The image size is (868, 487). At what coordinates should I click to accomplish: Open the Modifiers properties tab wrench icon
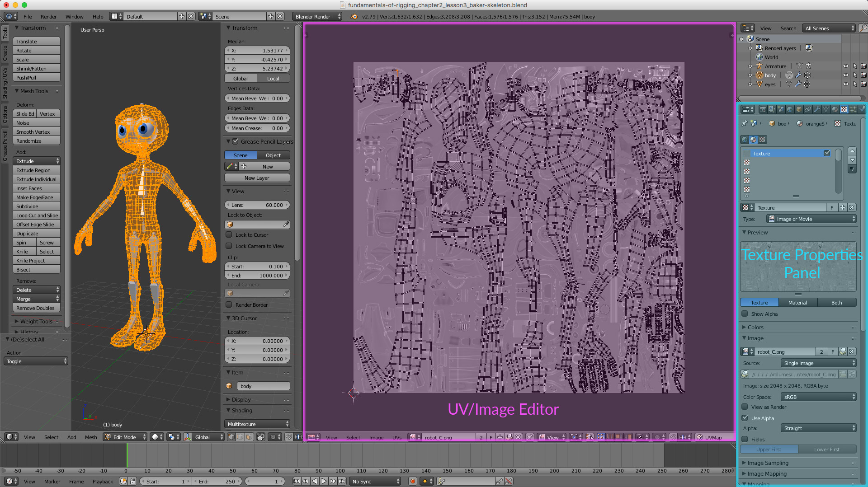point(817,109)
